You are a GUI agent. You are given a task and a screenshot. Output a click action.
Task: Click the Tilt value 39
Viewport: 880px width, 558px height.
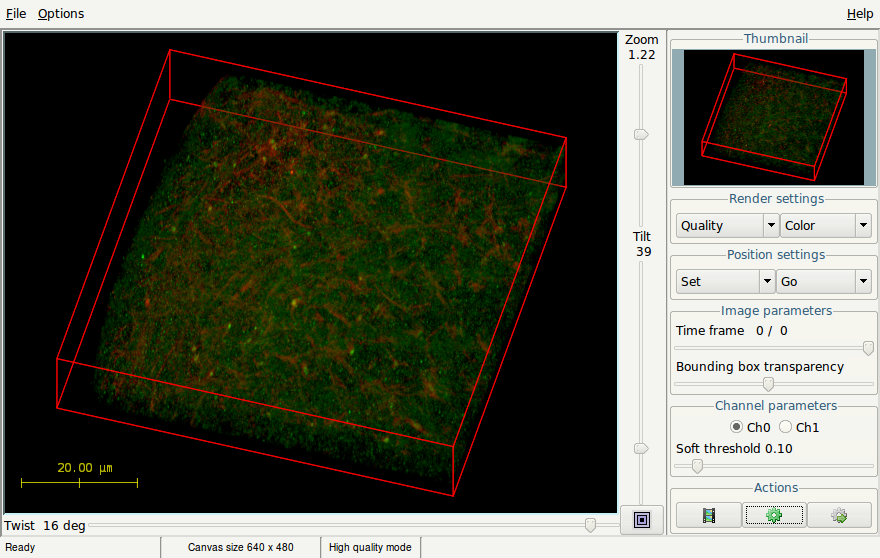(644, 251)
